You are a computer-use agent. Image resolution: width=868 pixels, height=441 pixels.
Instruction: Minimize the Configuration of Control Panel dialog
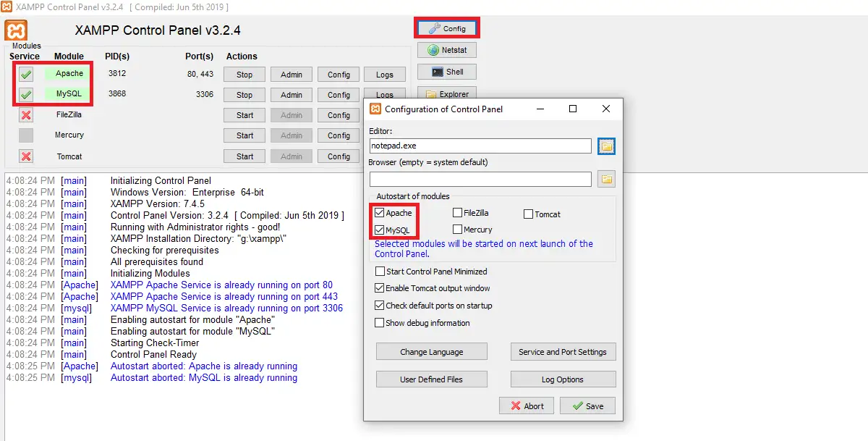click(540, 109)
